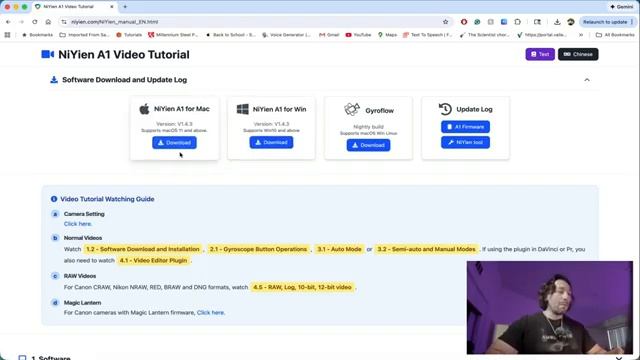Open the NiYien tool update log
This screenshot has height=360, width=640.
465,142
